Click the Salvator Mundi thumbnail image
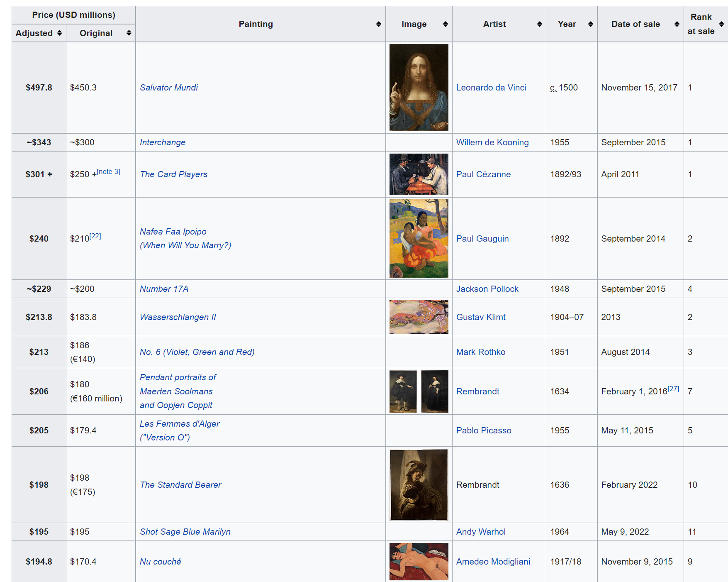 click(419, 88)
